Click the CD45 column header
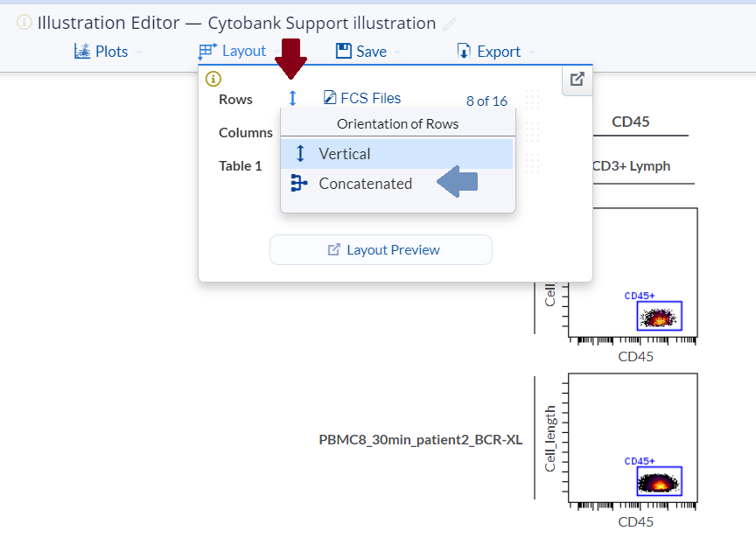Screen dimensions: 756x538 [630, 122]
